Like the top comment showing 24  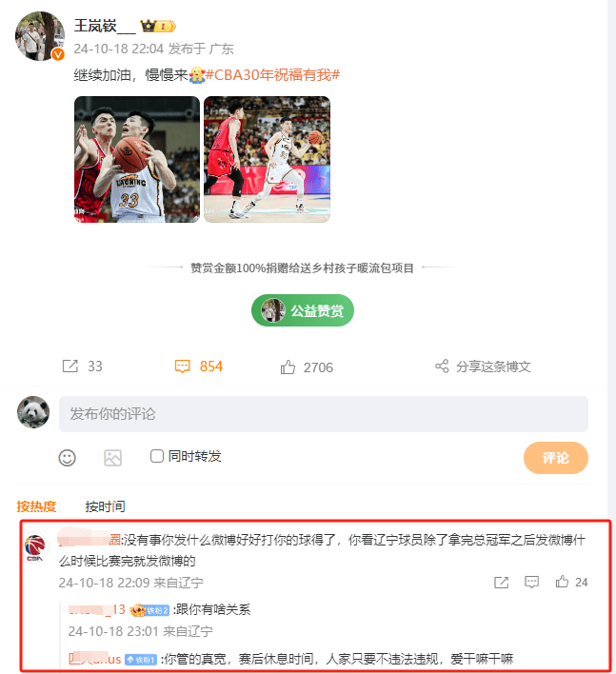[x=562, y=582]
